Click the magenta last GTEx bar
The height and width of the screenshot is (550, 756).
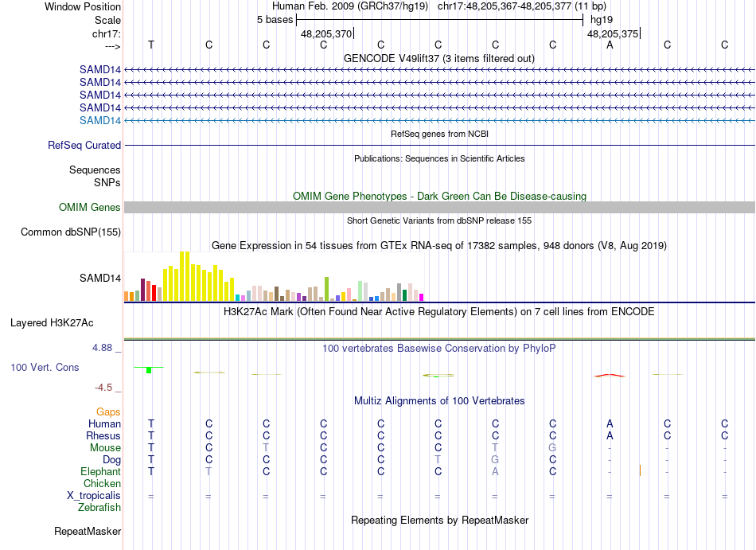click(x=421, y=298)
